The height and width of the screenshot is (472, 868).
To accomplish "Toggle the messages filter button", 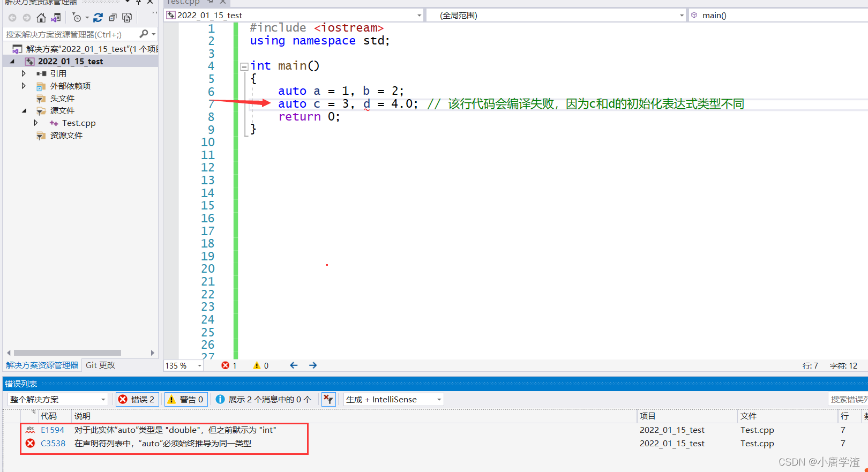I will pyautogui.click(x=264, y=399).
